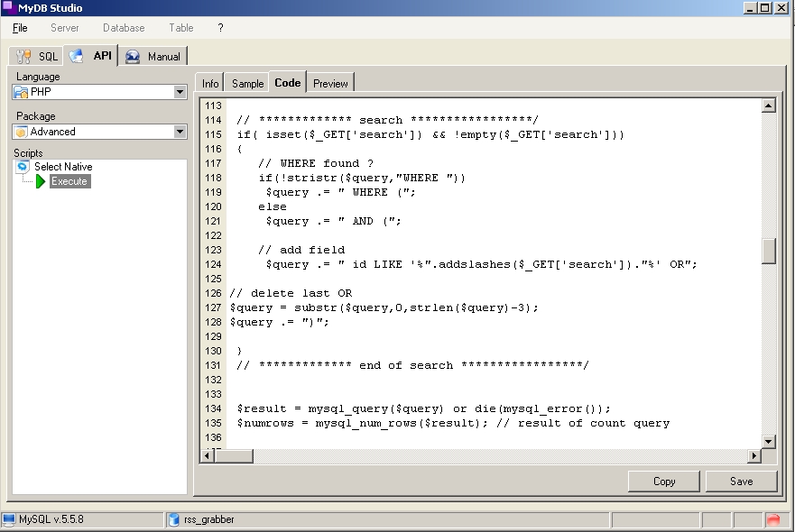Click the green Execute arrow icon
Image resolution: width=795 pixels, height=532 pixels.
[x=41, y=181]
